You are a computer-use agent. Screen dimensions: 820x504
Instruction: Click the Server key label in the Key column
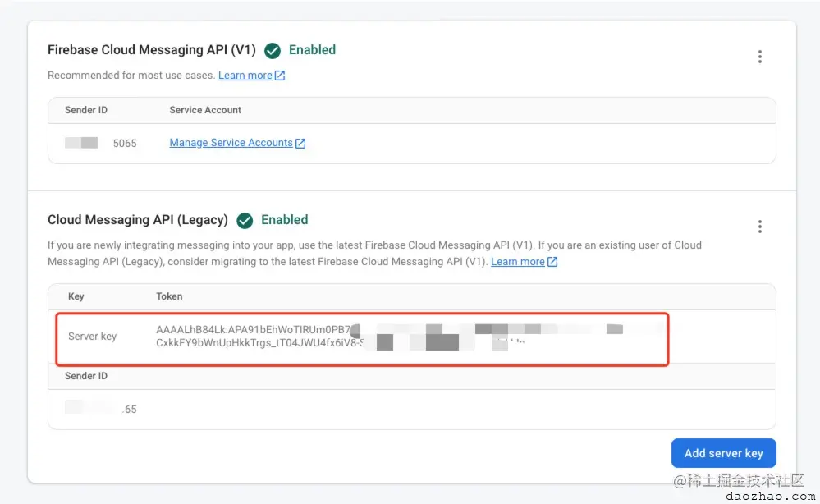pos(92,337)
